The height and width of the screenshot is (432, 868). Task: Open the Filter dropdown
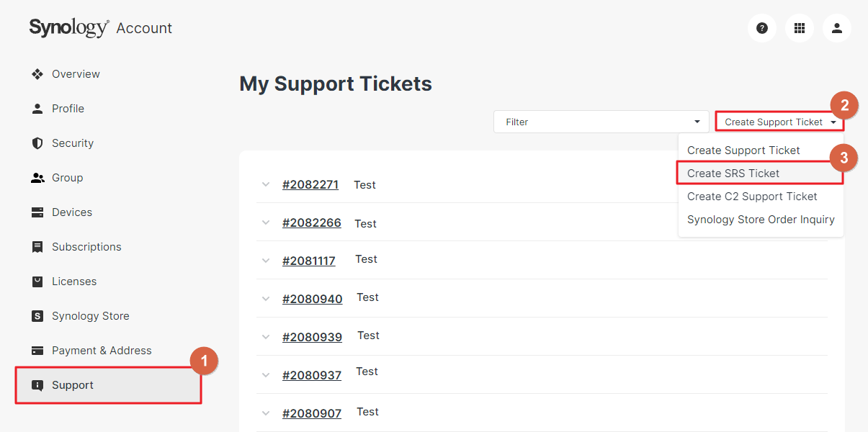point(601,122)
